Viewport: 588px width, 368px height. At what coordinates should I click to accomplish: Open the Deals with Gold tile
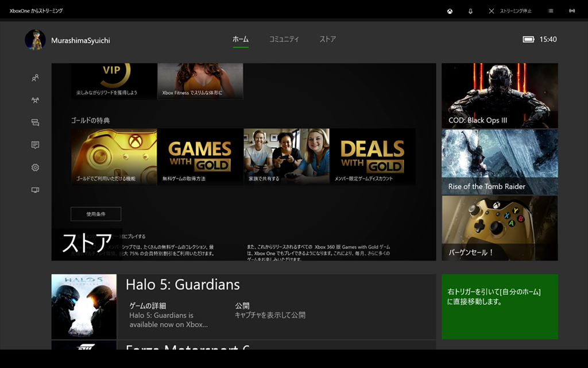click(x=373, y=156)
